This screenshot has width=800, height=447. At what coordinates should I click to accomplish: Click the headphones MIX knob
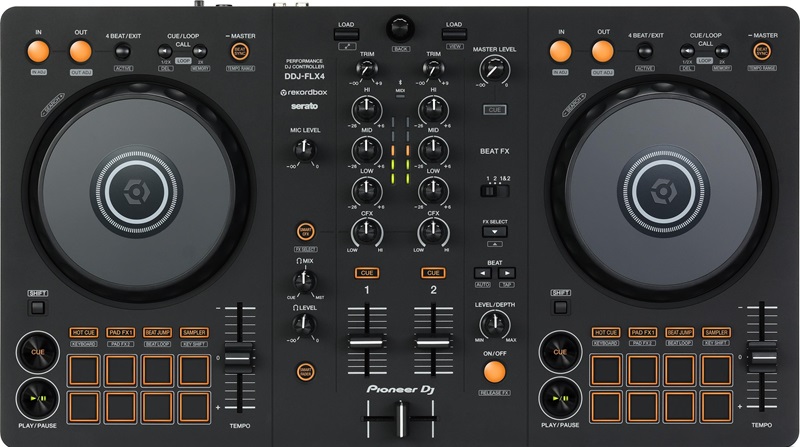305,280
